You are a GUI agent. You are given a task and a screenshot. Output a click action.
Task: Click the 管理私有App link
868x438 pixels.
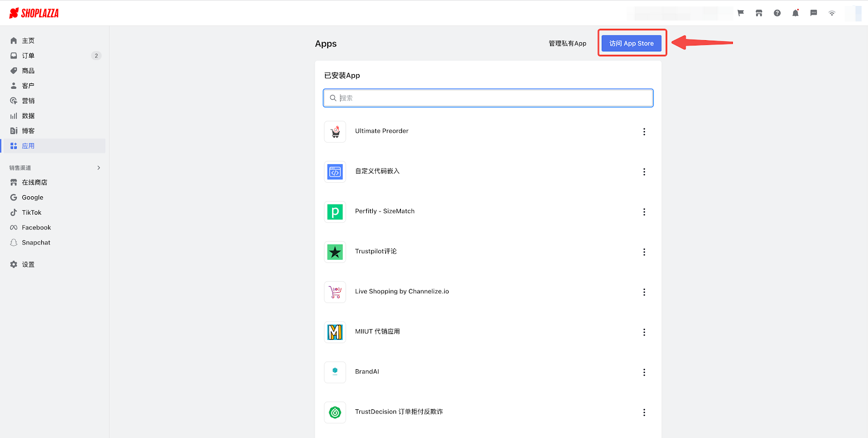click(567, 43)
